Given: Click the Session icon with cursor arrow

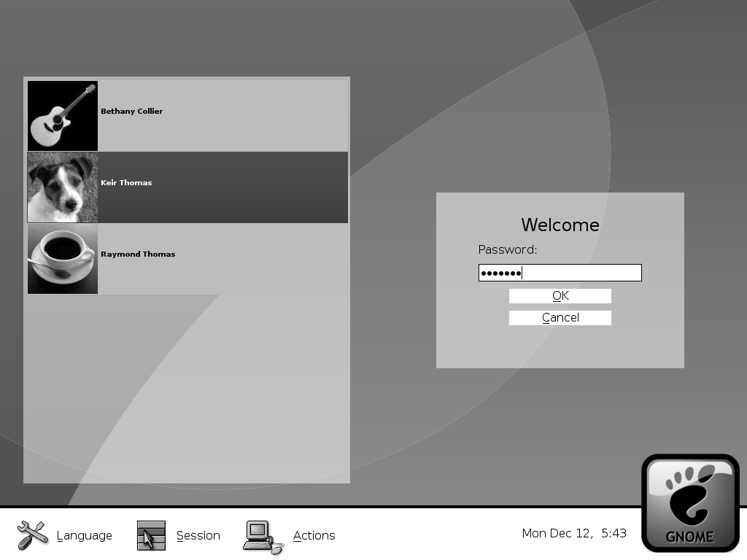Looking at the screenshot, I should point(151,536).
